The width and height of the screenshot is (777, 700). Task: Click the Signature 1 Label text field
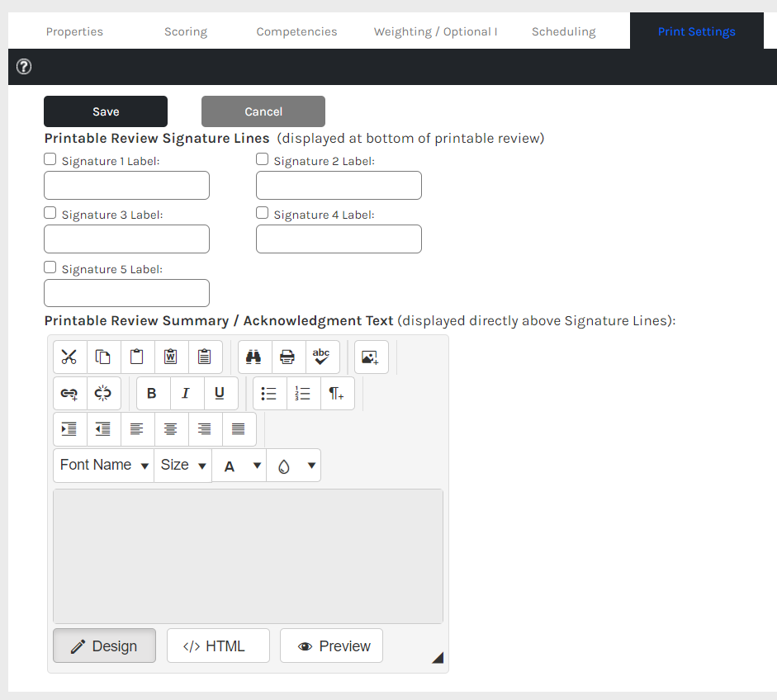[x=127, y=185]
